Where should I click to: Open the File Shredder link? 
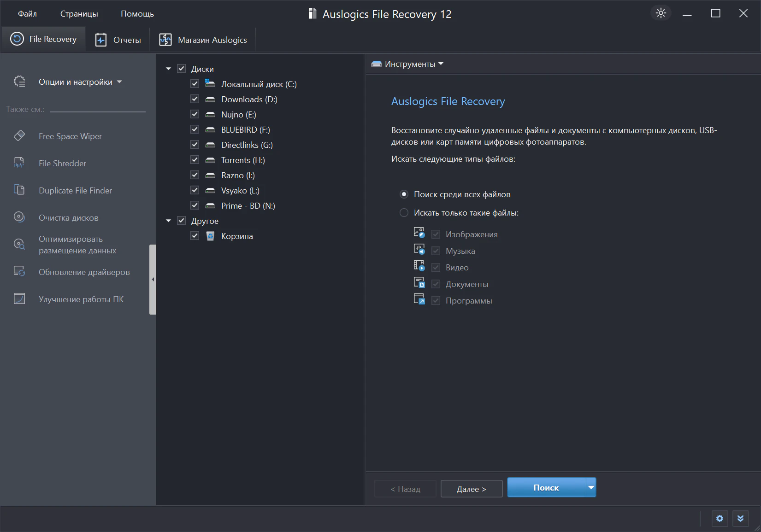point(62,164)
